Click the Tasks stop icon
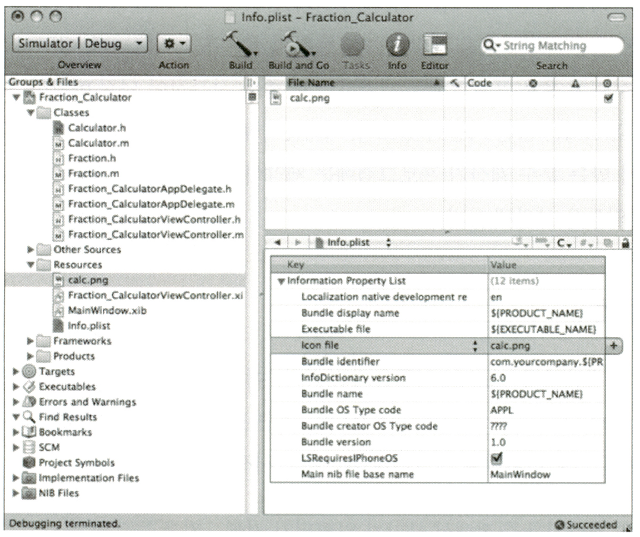Image resolution: width=640 pixels, height=537 pixels. tap(352, 45)
